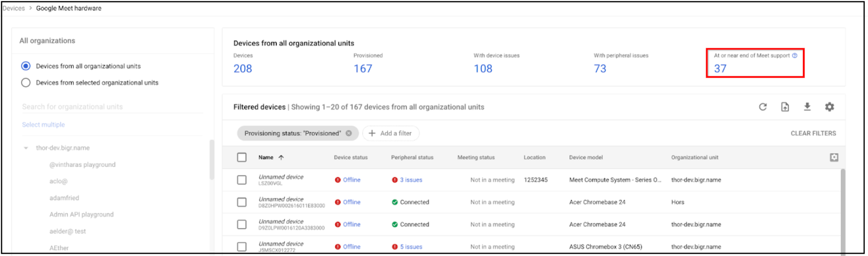The width and height of the screenshot is (868, 256).
Task: Click Provisioning status Provisioned filter chip
Action: click(x=297, y=133)
